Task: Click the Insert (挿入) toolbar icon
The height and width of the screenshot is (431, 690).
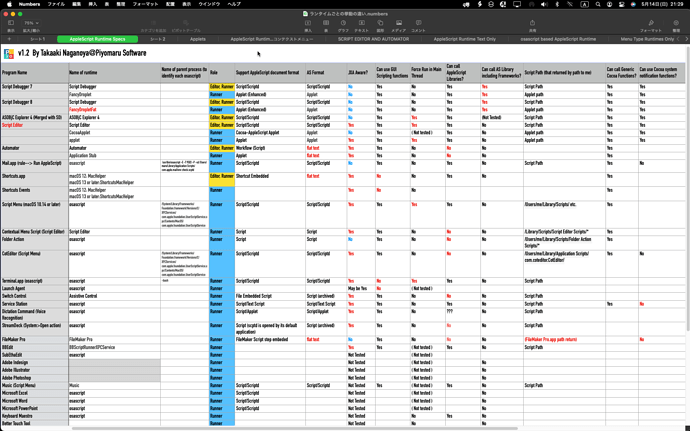Action: click(x=308, y=23)
